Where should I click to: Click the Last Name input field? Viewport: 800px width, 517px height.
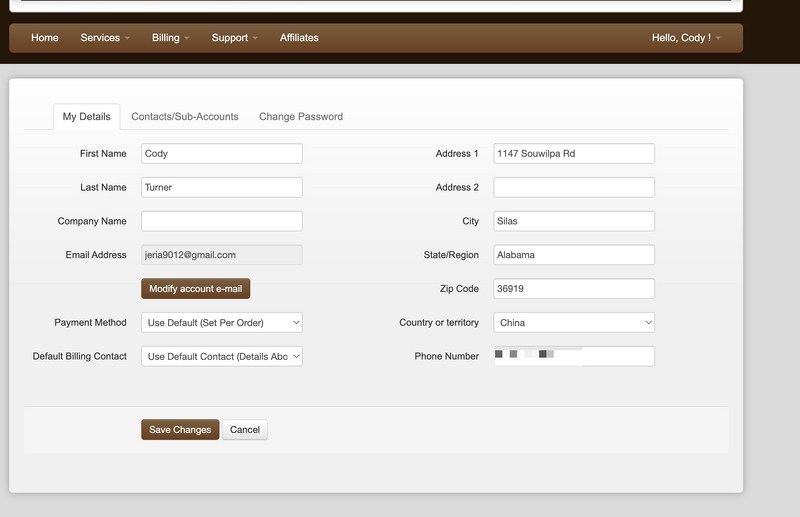click(221, 188)
